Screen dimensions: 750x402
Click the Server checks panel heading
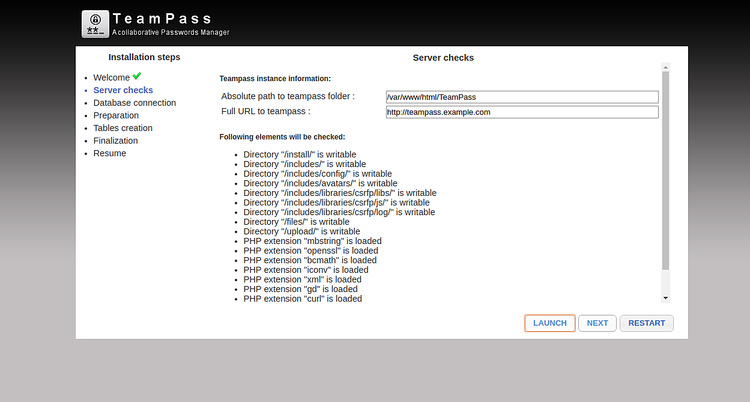click(x=443, y=58)
